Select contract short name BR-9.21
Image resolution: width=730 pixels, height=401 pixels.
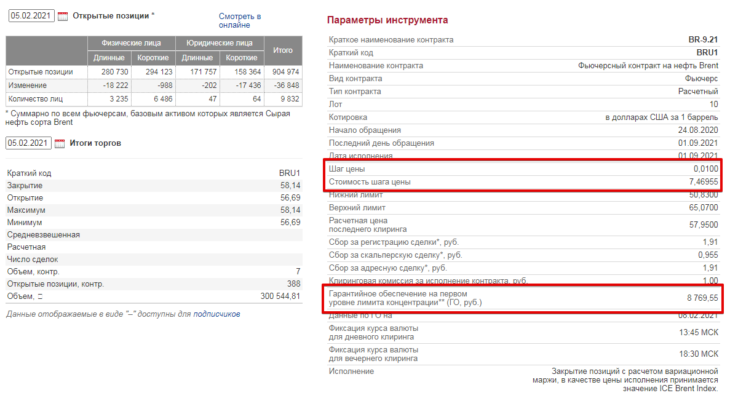(703, 40)
